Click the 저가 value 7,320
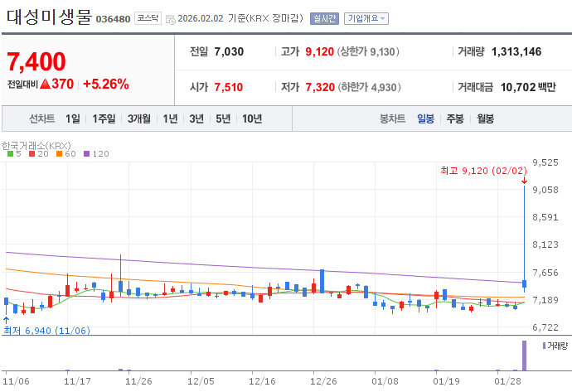 (320, 88)
